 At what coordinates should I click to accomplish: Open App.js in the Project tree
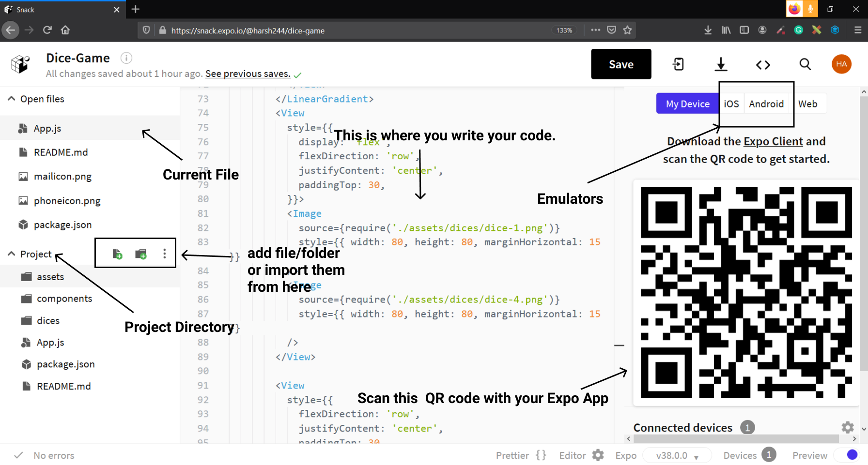[x=90, y=342]
